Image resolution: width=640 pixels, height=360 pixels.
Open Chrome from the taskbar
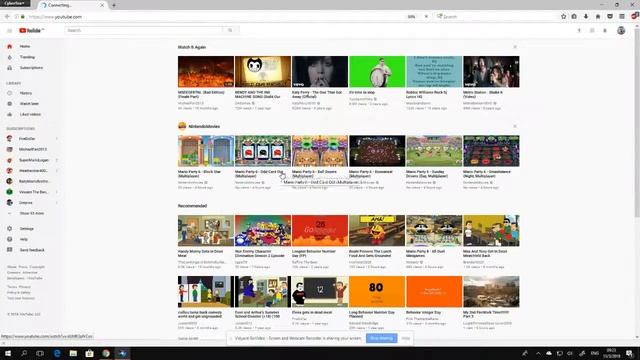[x=106, y=353]
